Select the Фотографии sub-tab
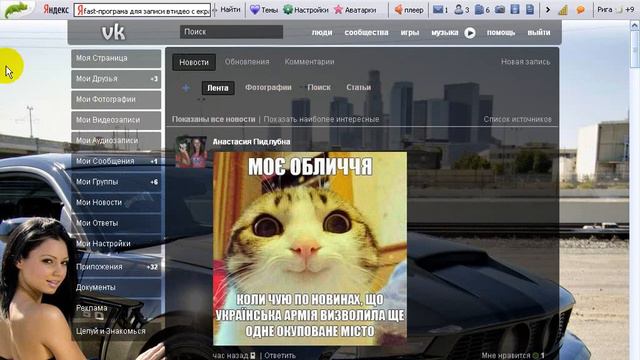 (268, 87)
